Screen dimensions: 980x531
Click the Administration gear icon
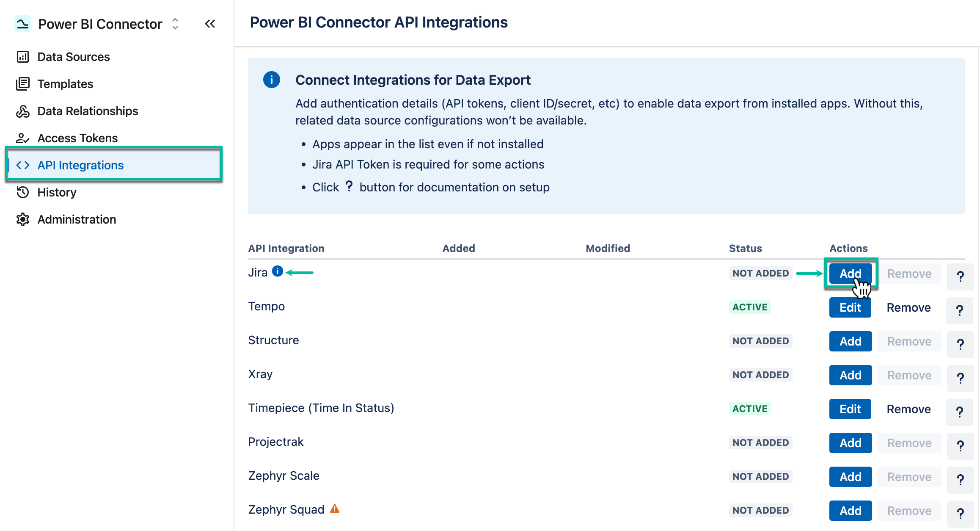coord(23,219)
